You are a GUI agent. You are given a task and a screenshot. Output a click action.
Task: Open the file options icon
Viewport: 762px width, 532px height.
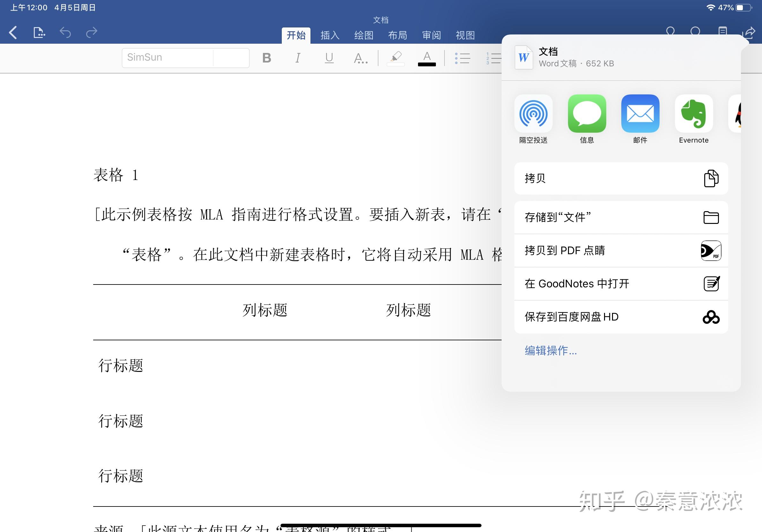39,33
